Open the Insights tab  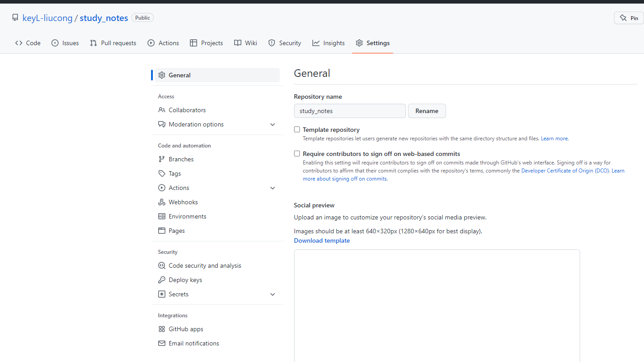328,43
